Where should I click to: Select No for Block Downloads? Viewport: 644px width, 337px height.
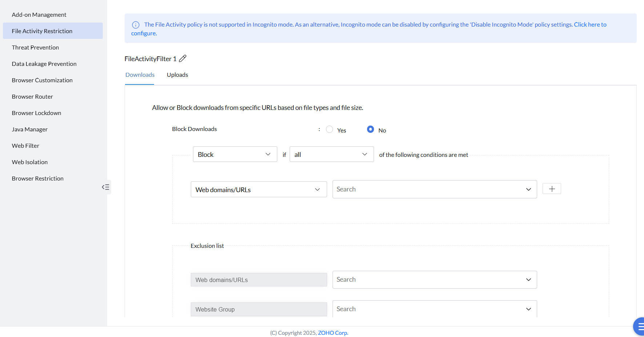point(370,130)
